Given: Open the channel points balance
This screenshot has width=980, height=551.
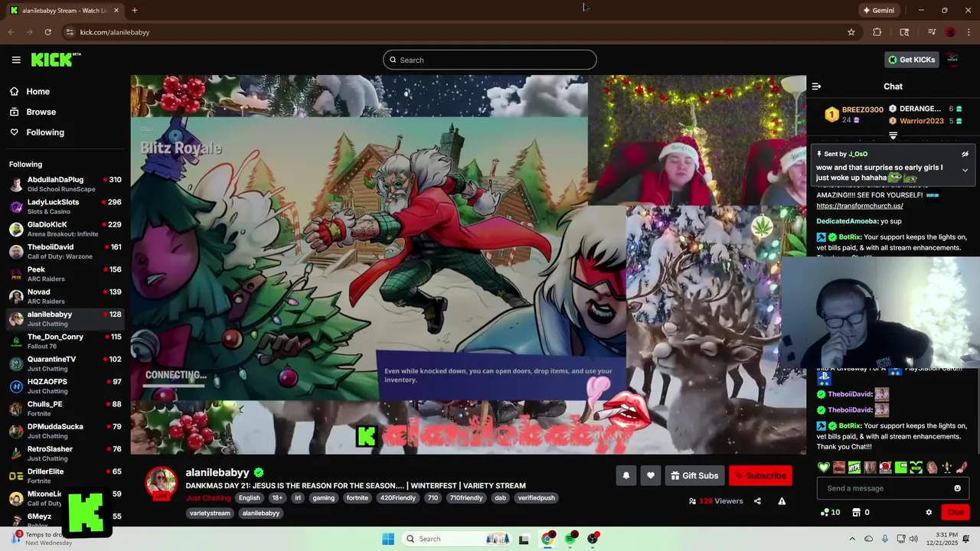Looking at the screenshot, I should [x=830, y=512].
